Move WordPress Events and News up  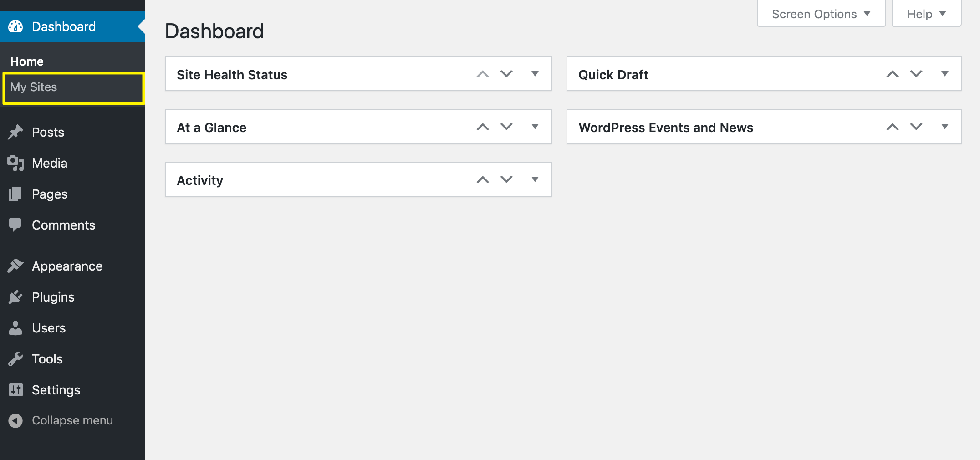coord(893,127)
